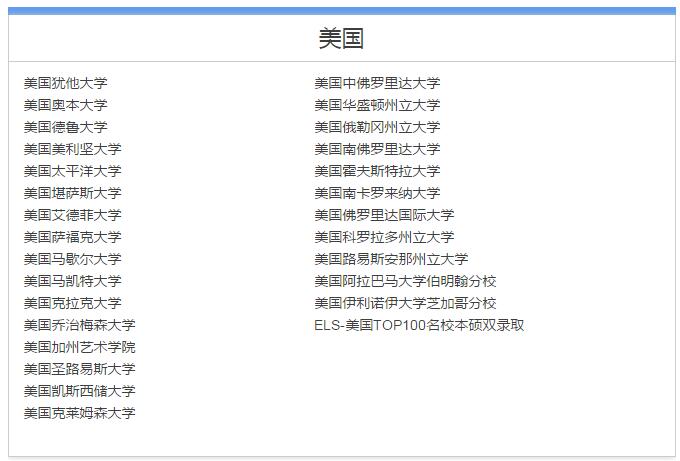Open 美国路易斯安那州立大学 link

(x=391, y=259)
